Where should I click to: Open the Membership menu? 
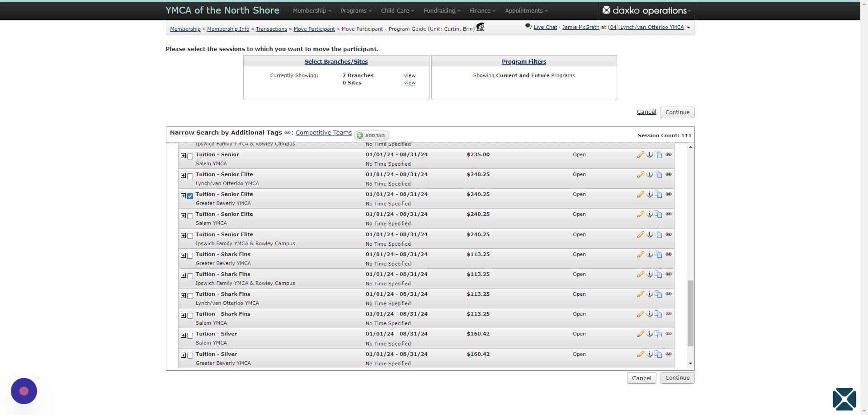[312, 10]
